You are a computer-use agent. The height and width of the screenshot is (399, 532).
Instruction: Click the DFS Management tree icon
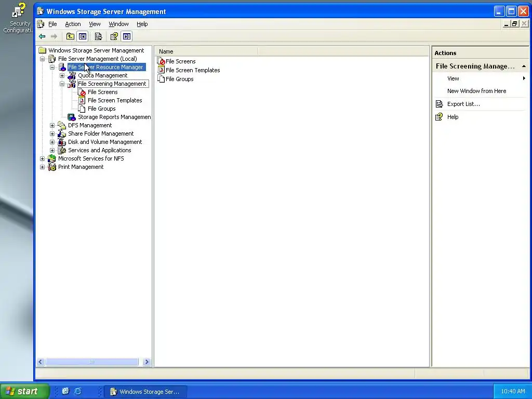[x=62, y=125]
